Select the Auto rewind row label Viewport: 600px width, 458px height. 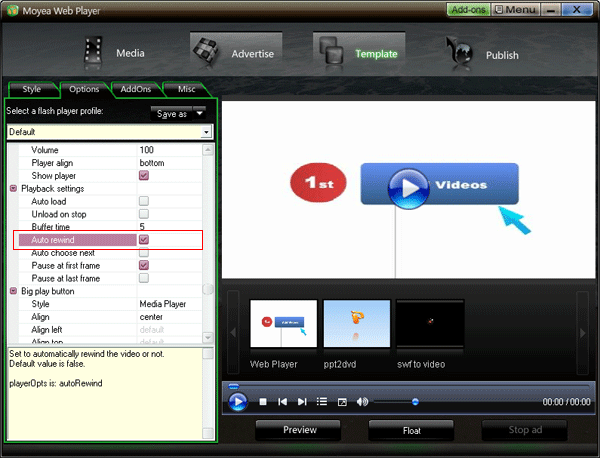point(53,240)
